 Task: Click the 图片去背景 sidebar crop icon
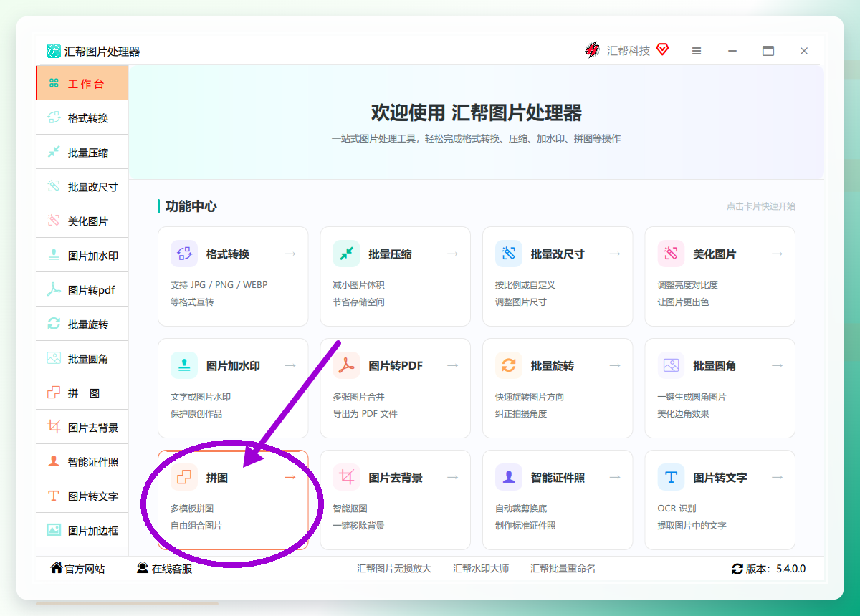(54, 427)
